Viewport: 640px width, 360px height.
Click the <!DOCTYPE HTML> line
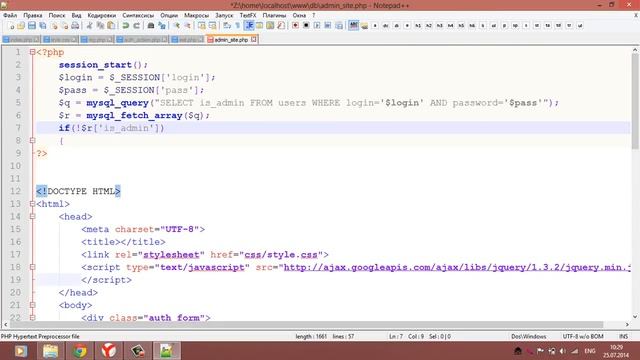[x=78, y=191]
